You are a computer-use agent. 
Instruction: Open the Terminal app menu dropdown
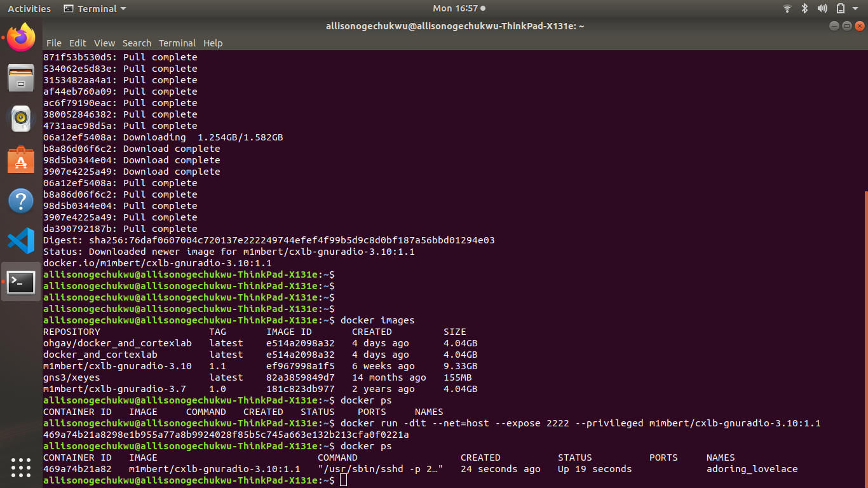click(95, 9)
